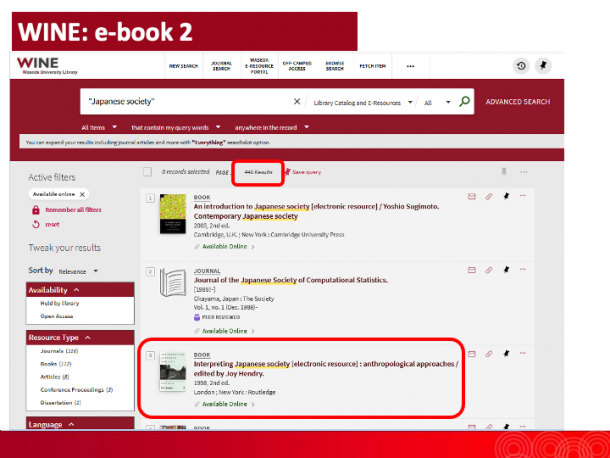Open the top menu overflow ellipsis

pyautogui.click(x=410, y=66)
